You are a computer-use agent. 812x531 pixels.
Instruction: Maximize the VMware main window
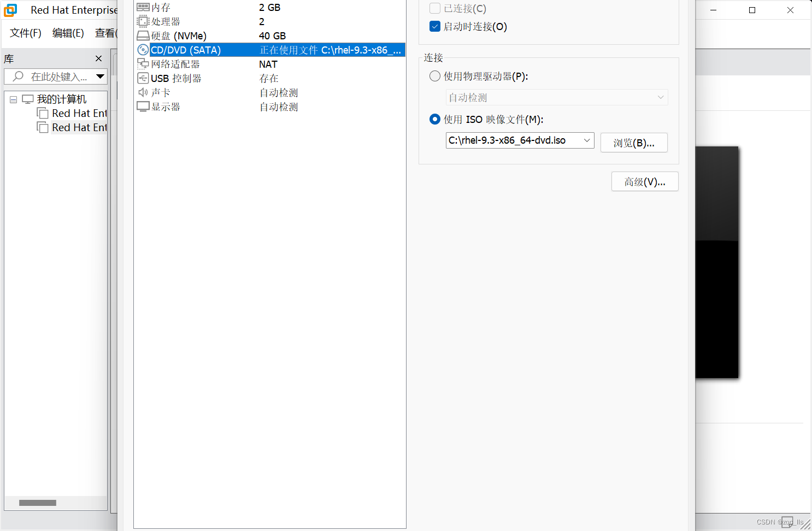coord(752,10)
